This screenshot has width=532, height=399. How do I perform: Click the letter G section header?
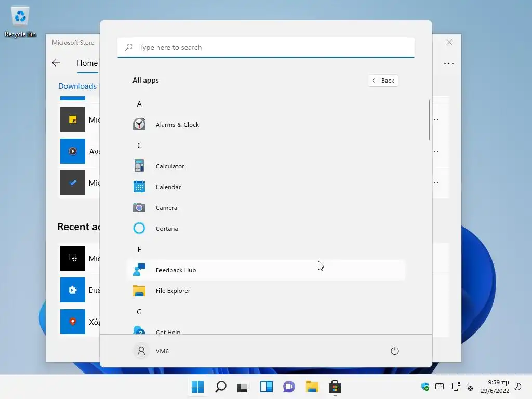tap(139, 312)
